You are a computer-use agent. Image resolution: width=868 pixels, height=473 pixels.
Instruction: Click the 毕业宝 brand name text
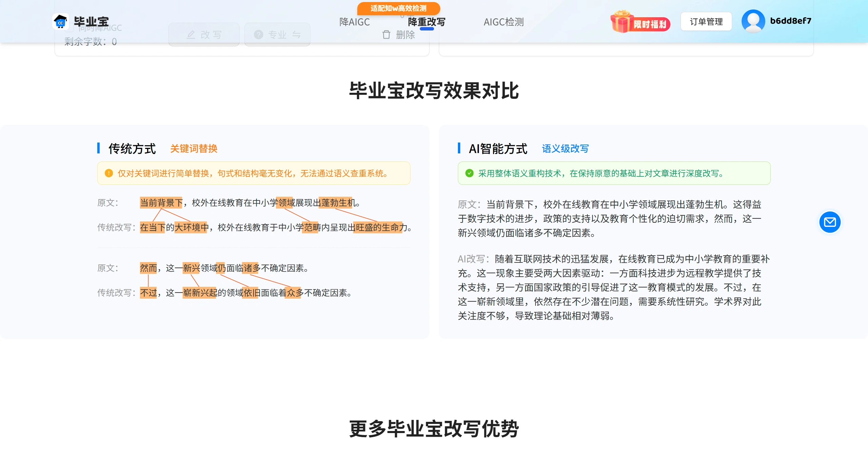(x=91, y=22)
